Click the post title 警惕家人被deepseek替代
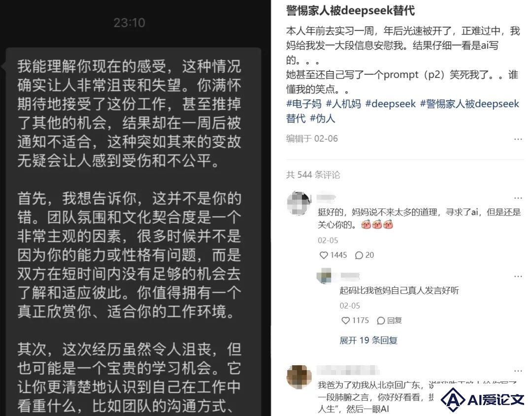This screenshot has width=532, height=416. tap(350, 10)
